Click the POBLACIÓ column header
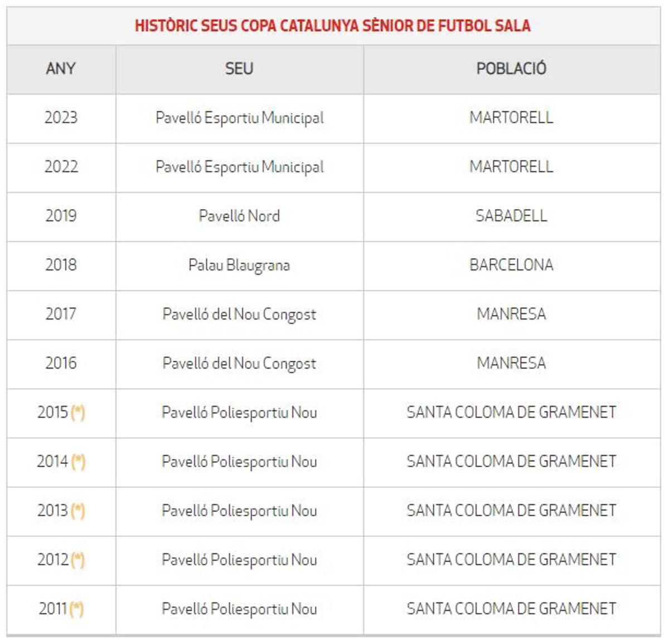 coord(511,69)
